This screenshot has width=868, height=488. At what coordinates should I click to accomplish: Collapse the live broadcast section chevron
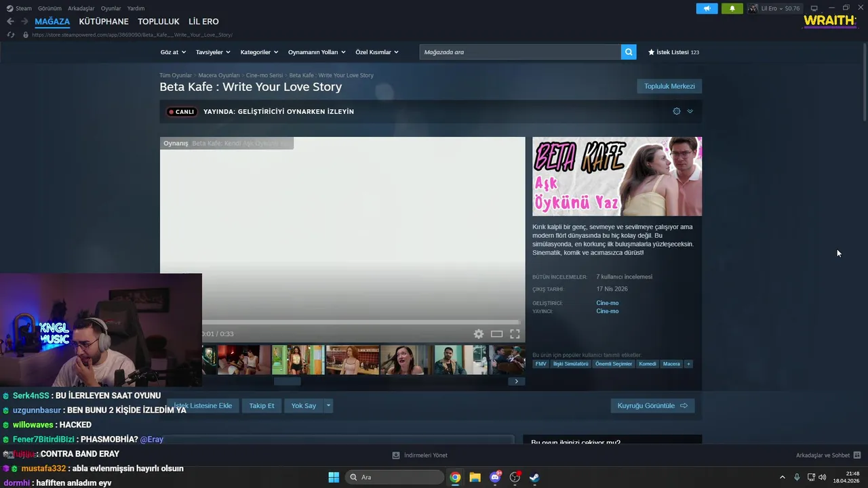[690, 111]
